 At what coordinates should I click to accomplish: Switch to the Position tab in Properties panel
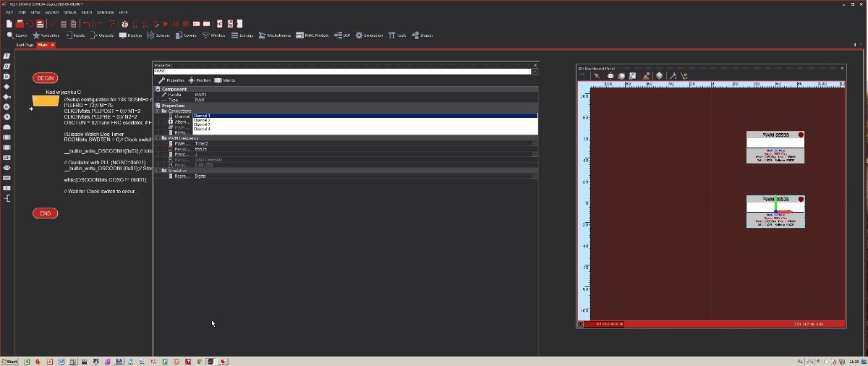(x=200, y=80)
